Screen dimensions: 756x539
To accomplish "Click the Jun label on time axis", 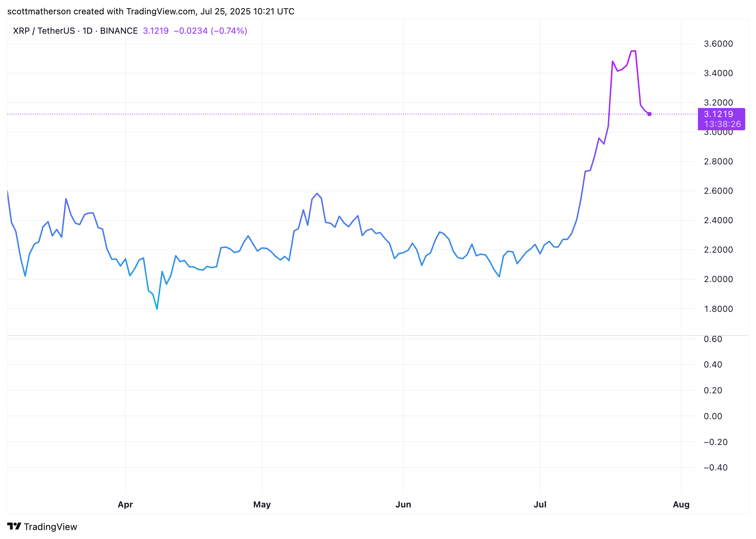I will [x=403, y=504].
